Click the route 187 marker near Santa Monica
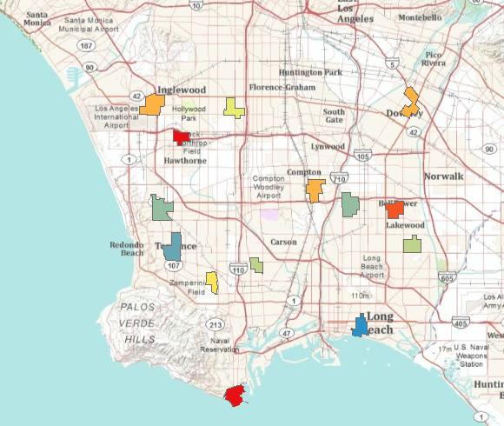 point(86,46)
